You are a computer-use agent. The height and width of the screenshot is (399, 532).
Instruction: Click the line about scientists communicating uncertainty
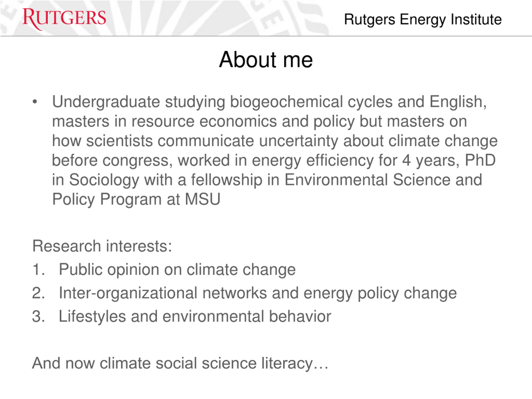275,141
